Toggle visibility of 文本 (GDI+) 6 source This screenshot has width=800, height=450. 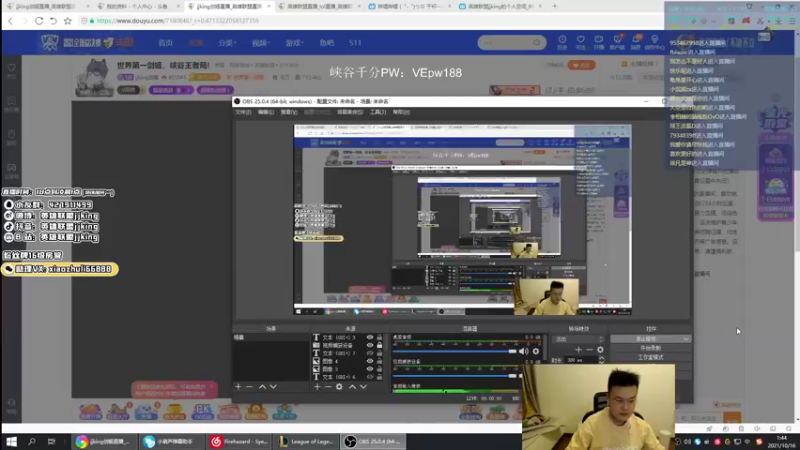click(x=370, y=377)
